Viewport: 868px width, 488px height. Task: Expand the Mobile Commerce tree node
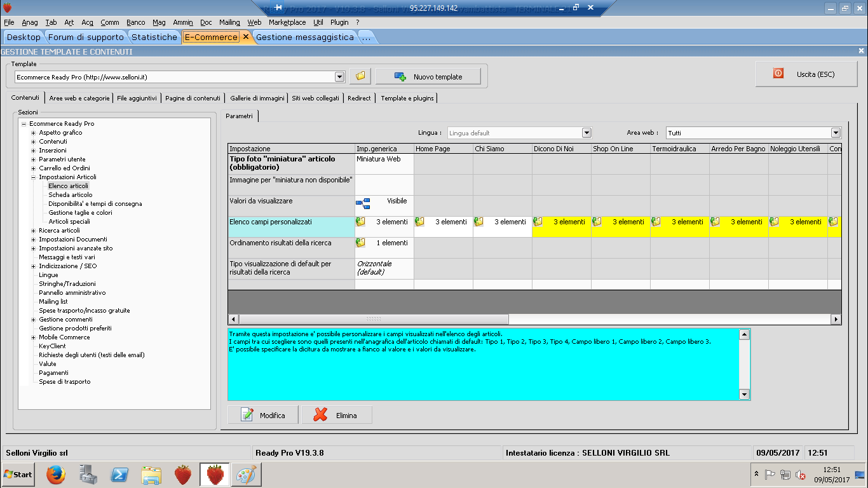33,337
